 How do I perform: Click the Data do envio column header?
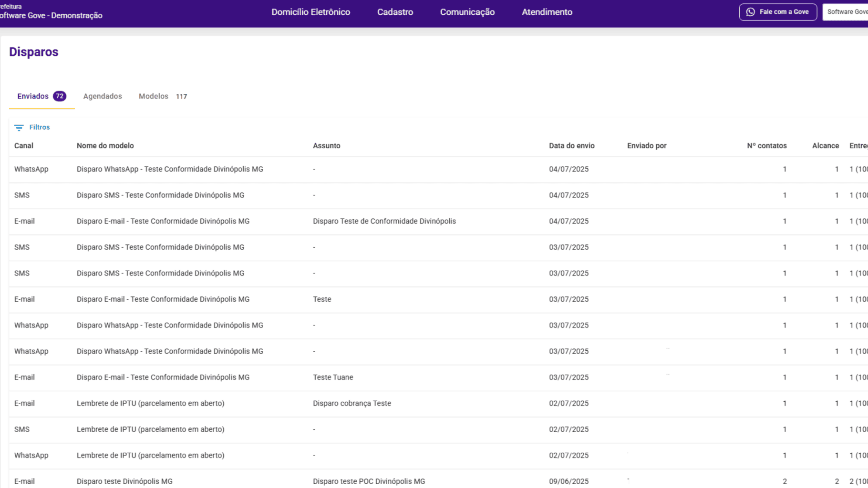click(x=572, y=146)
